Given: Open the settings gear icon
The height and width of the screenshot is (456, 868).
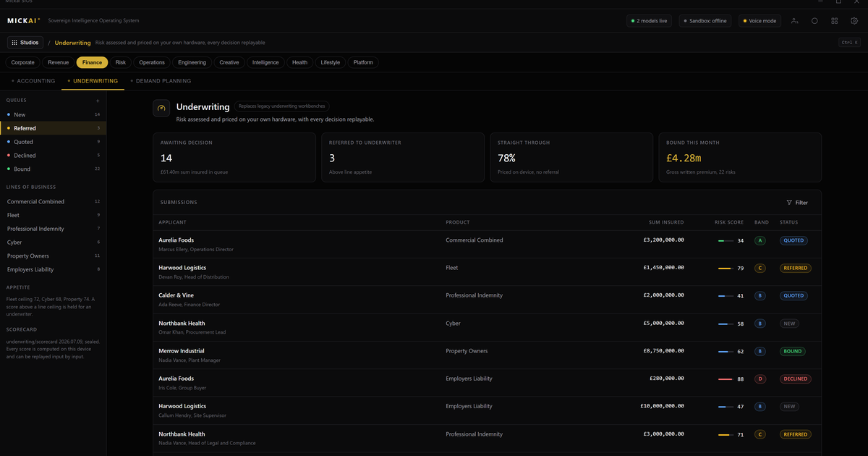Looking at the screenshot, I should (854, 21).
